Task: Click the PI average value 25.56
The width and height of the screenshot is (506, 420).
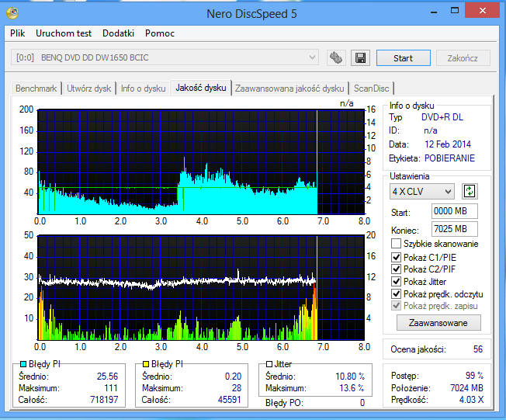Action: pos(107,377)
